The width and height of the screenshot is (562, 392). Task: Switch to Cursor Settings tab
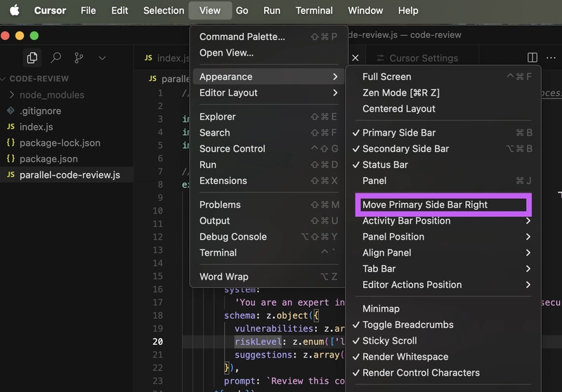coord(424,58)
